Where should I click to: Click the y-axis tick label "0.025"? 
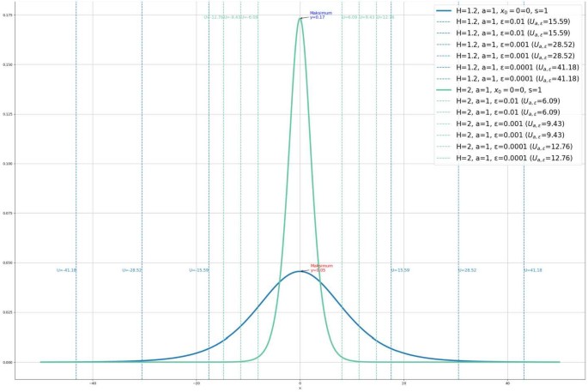pos(7,312)
